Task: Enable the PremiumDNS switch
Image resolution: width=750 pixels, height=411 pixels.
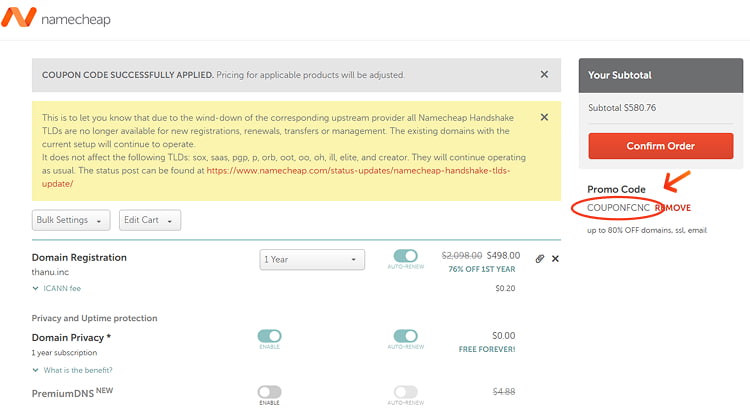Action: coord(269,392)
